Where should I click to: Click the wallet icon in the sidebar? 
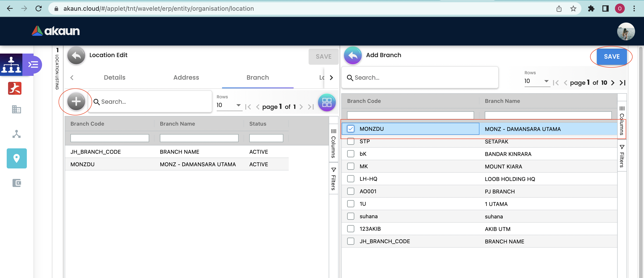click(17, 183)
